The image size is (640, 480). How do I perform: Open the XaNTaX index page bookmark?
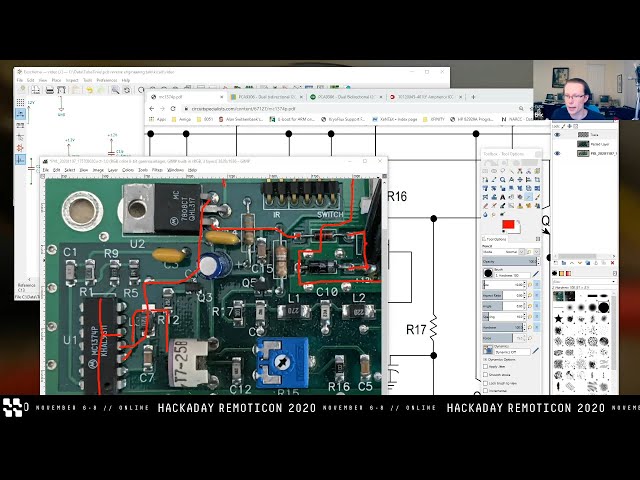coord(394,119)
